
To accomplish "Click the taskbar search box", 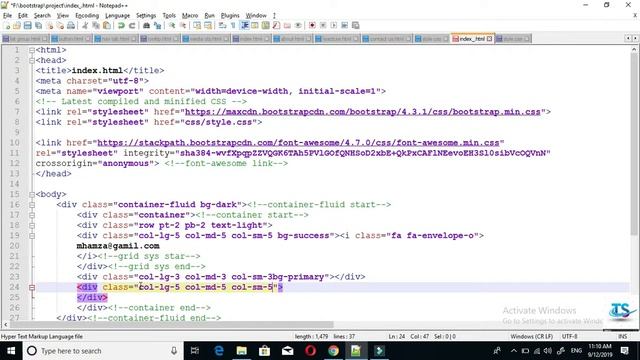I will (x=102, y=351).
